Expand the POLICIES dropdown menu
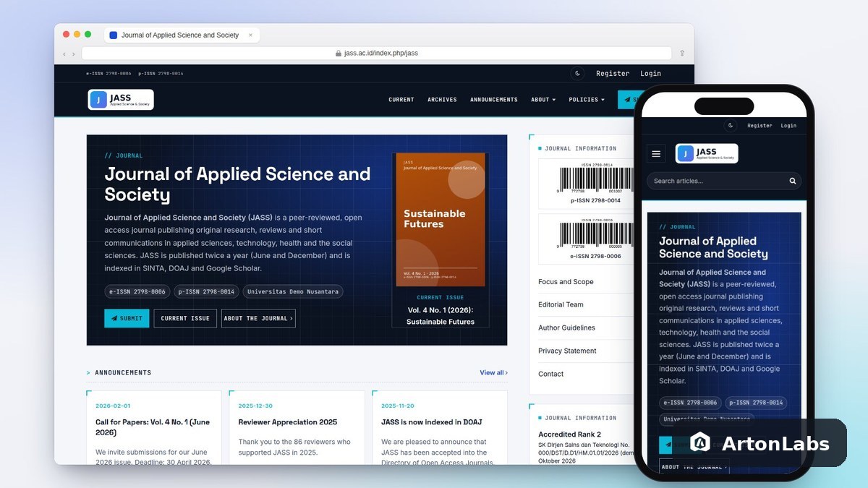Viewport: 868px width, 488px height. [587, 100]
